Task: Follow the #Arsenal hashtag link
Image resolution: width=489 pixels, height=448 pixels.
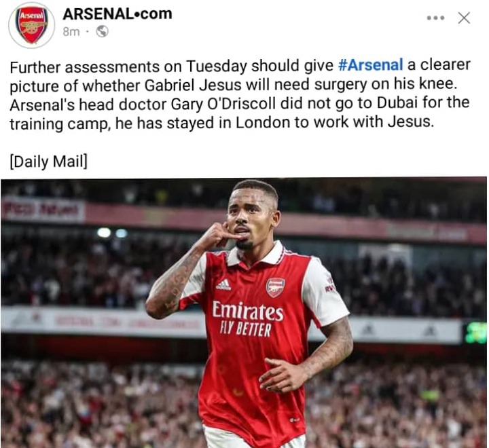Action: (x=371, y=65)
